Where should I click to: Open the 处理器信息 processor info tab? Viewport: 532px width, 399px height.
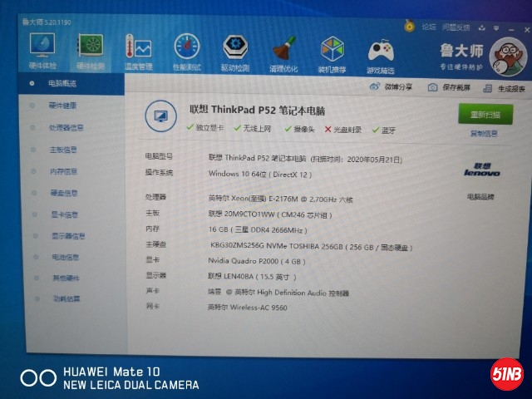coord(66,128)
